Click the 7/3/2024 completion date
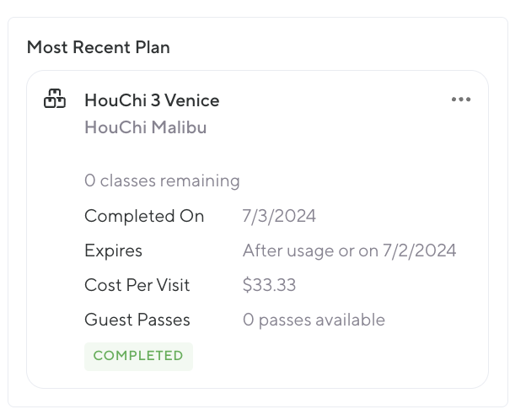The height and width of the screenshot is (420, 526). click(x=279, y=216)
